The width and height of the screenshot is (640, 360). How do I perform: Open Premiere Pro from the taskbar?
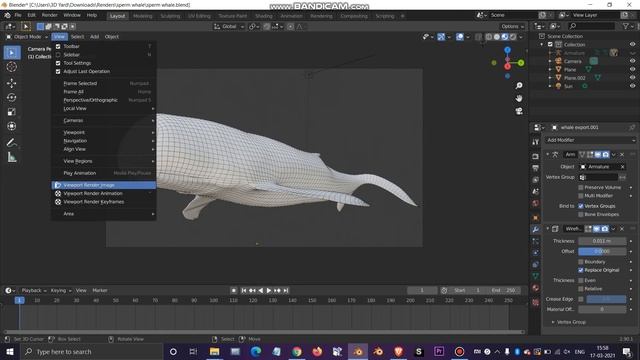tap(439, 351)
